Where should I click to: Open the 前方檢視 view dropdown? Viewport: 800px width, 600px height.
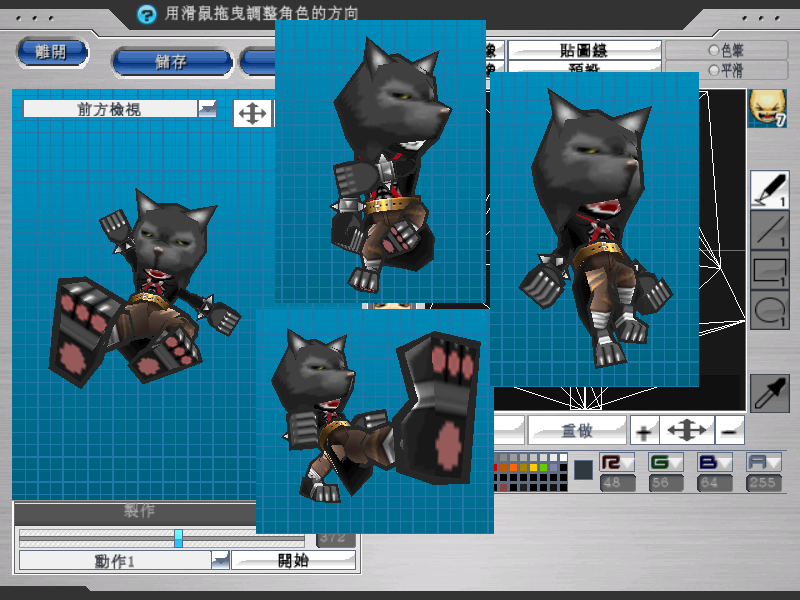(207, 109)
